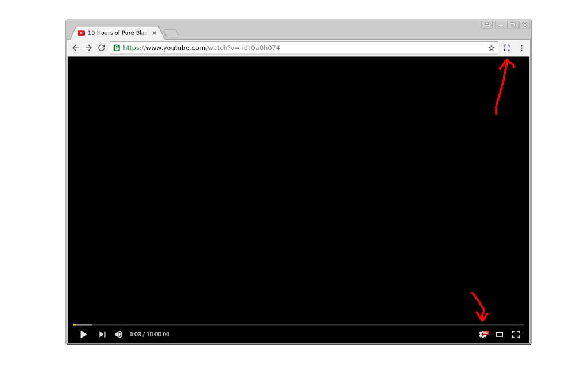Go back to the previous page
Viewport: 588px width, 368px height.
pos(76,48)
